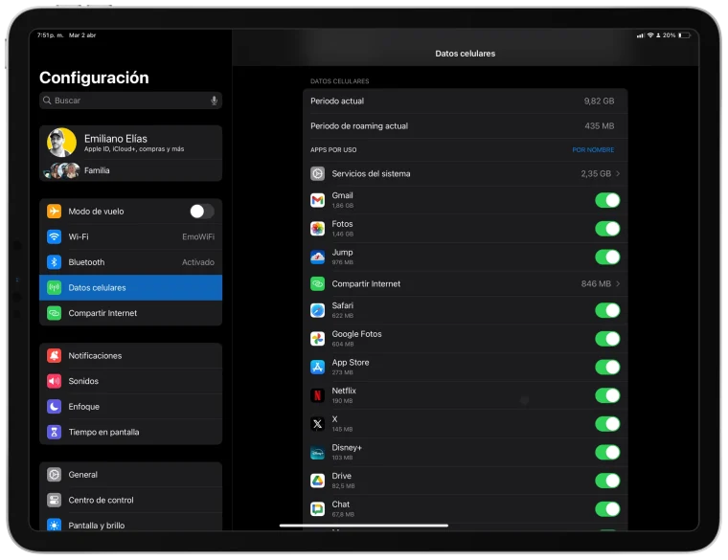Disable App Store cellular data
Viewport: 728px width, 560px height.
pyautogui.click(x=607, y=367)
